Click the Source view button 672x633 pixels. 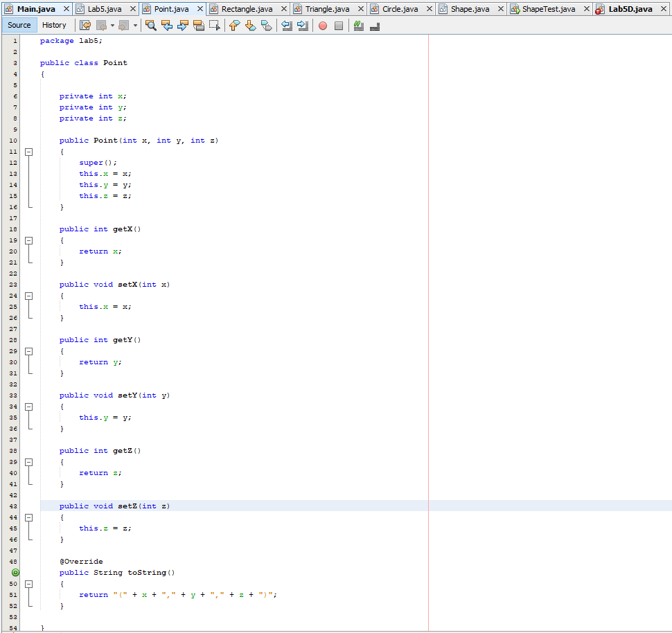point(19,25)
